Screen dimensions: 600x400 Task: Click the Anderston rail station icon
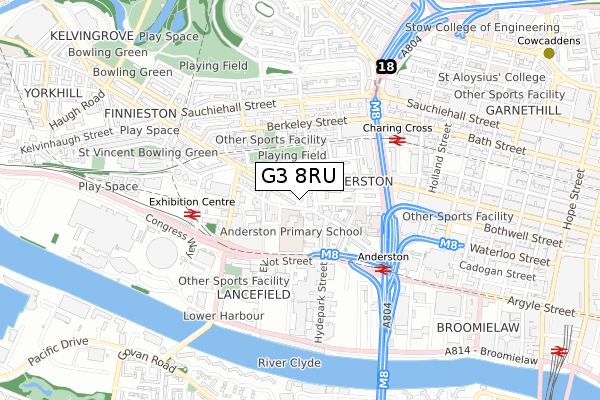coord(383,269)
